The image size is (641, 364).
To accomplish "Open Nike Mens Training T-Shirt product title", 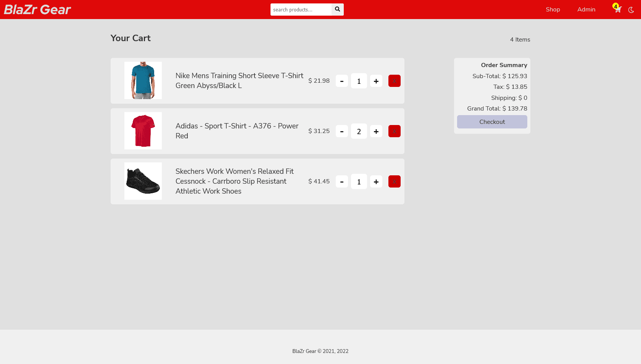I will click(239, 80).
